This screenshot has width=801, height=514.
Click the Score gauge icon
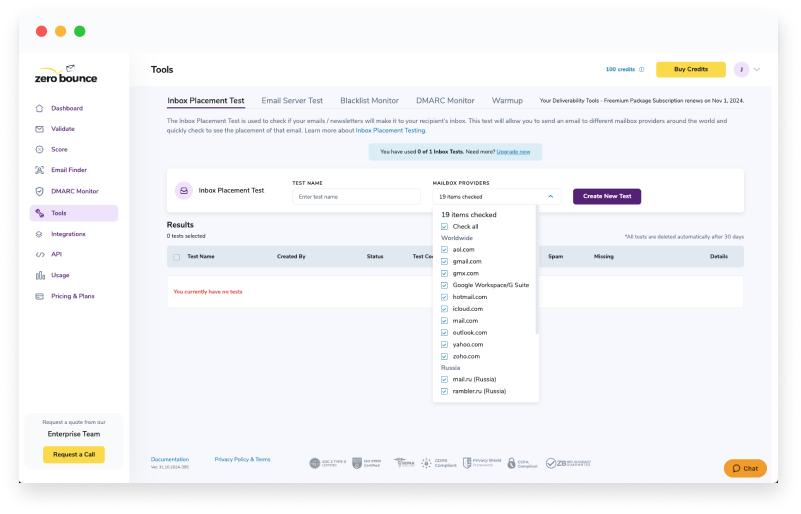39,149
